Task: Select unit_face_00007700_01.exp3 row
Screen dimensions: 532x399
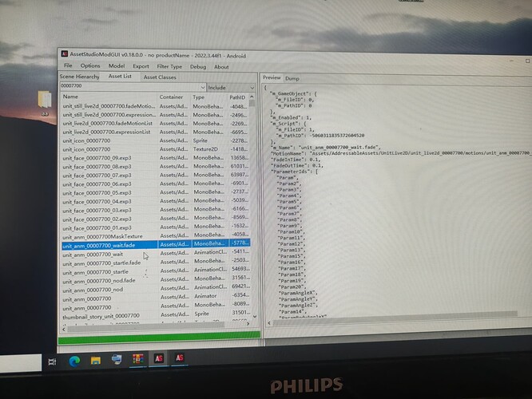Action: (156, 227)
